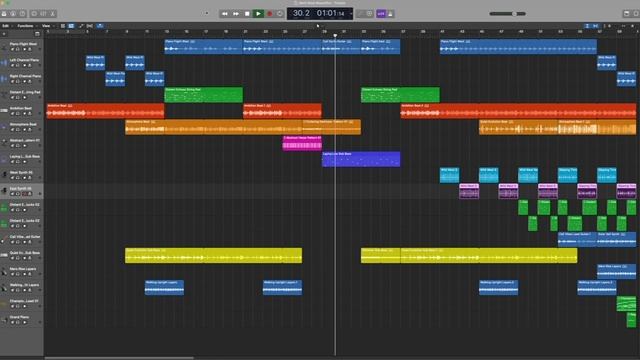
Task: Open the Editors scissors icon
Action: pos(53,14)
